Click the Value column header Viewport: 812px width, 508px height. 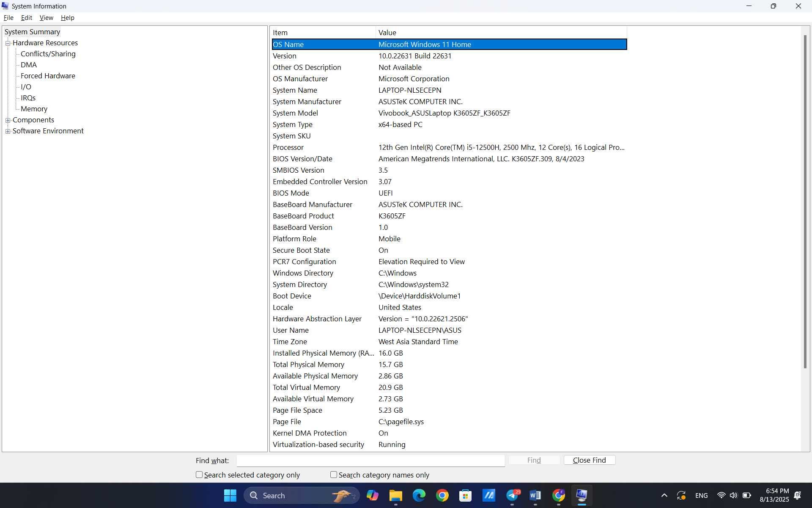tap(501, 33)
